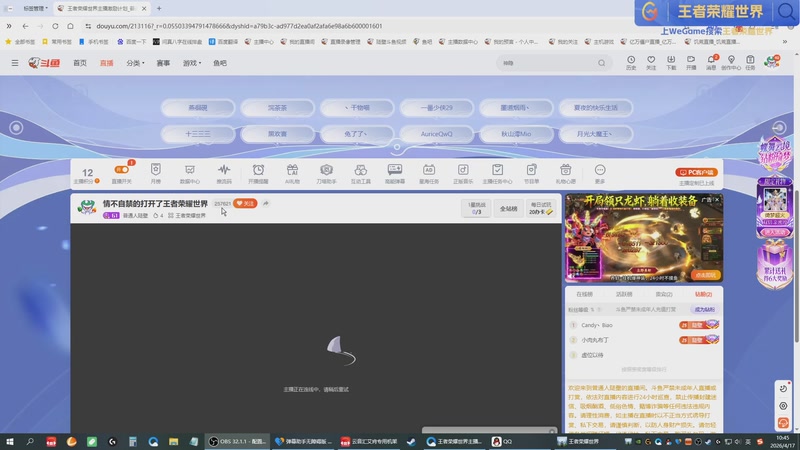The height and width of the screenshot is (450, 800).
Task: Click the AuriceQwQ streamer pill
Action: [x=436, y=134]
